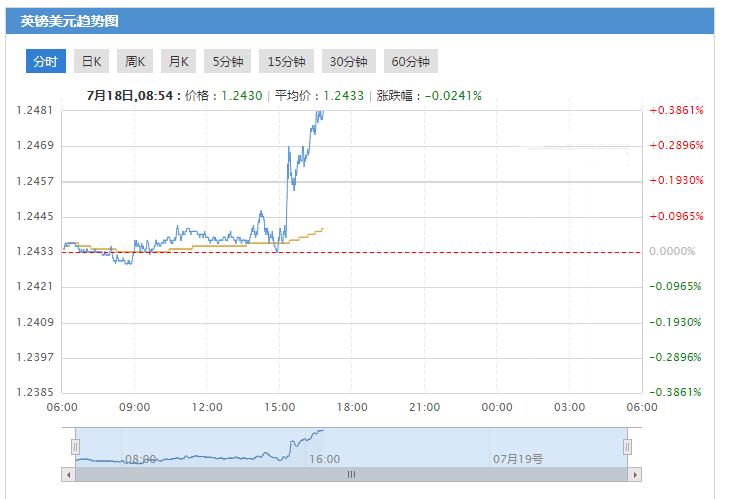
Task: Show the 月K monthly chart
Action: coord(178,61)
